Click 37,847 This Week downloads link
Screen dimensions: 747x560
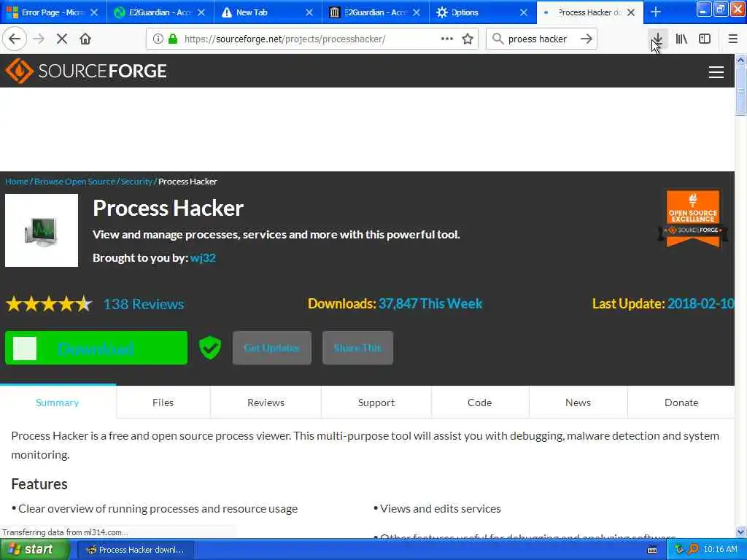click(x=430, y=303)
